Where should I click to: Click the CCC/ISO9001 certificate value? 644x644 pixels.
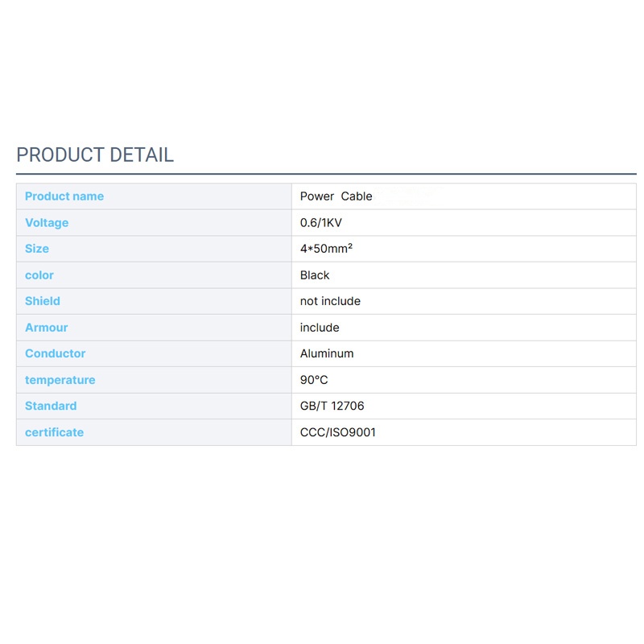[338, 432]
